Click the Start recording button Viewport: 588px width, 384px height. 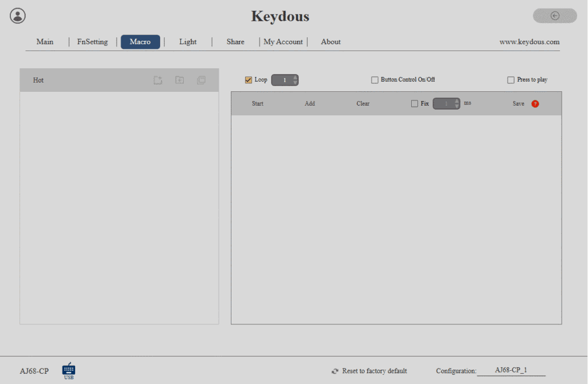258,103
